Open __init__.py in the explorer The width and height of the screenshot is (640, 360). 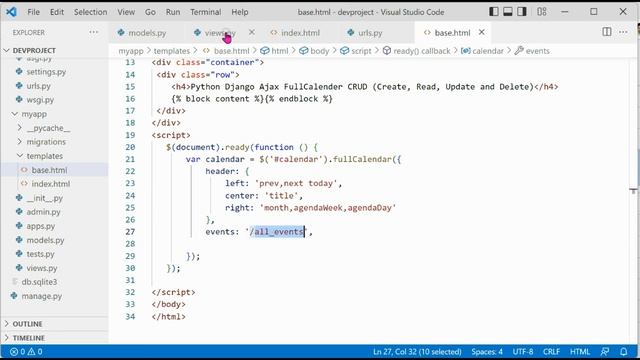(44, 198)
